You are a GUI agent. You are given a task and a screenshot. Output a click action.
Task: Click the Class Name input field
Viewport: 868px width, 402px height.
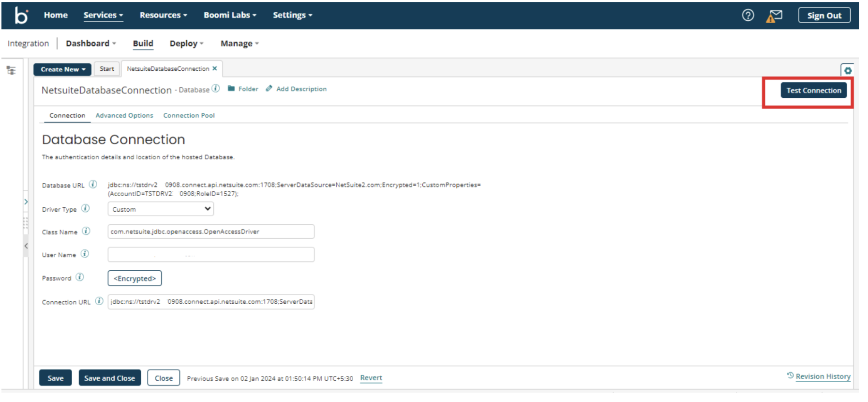[211, 232]
